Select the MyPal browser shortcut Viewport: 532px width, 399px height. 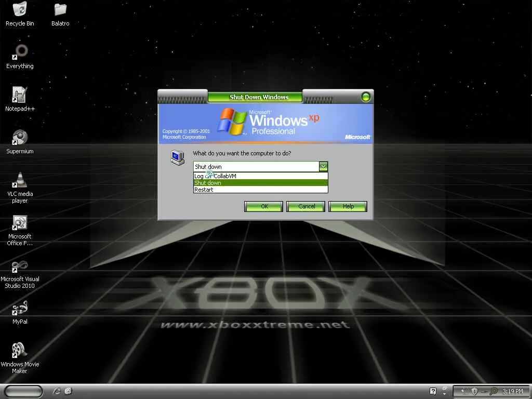pos(20,312)
